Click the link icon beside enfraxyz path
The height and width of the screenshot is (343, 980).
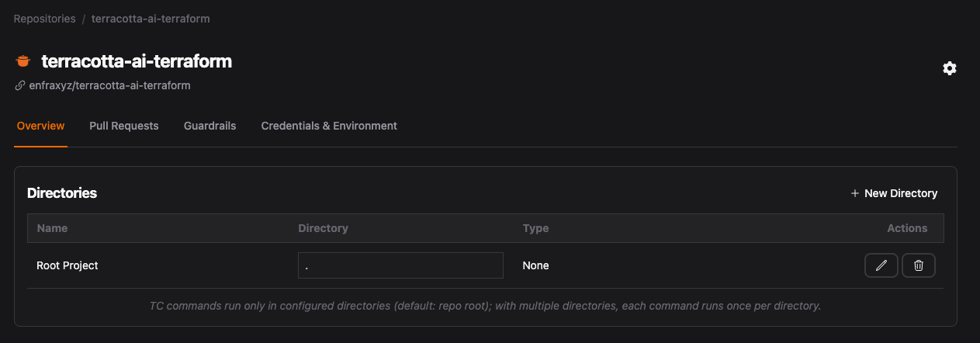pyautogui.click(x=20, y=85)
